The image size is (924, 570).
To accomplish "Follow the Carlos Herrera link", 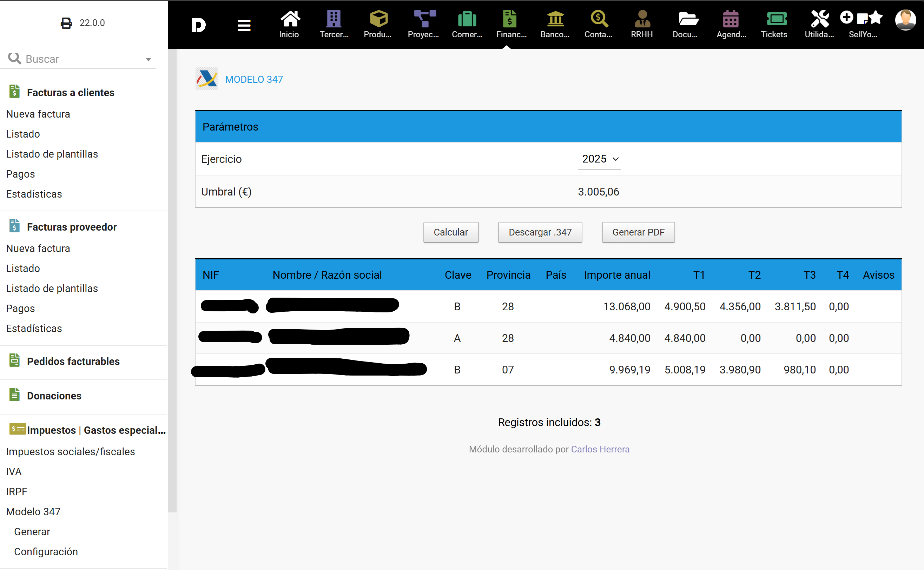I will [x=600, y=449].
